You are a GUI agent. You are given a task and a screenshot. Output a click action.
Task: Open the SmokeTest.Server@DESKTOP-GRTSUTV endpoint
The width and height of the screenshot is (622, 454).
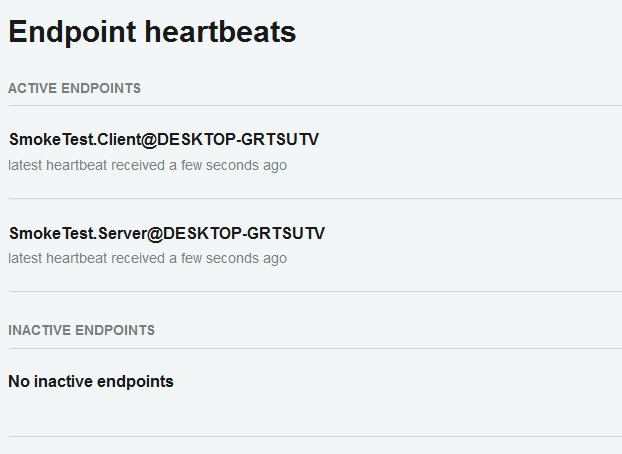point(167,233)
